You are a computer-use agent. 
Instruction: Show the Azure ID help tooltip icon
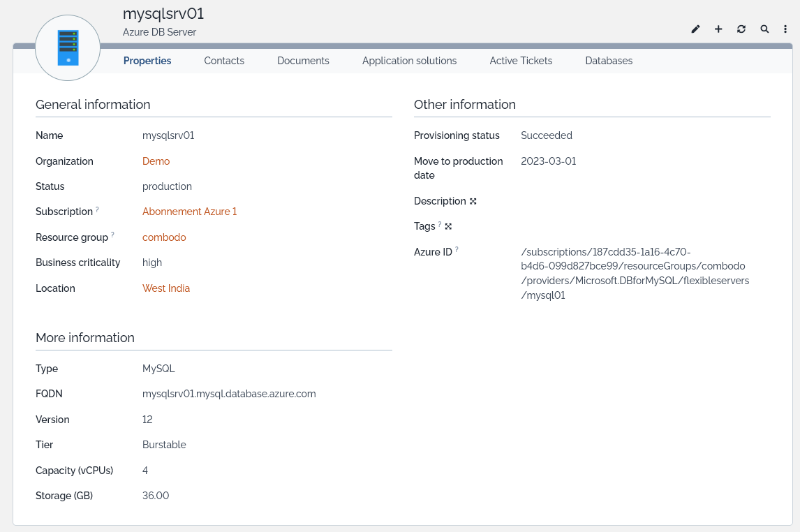click(457, 249)
